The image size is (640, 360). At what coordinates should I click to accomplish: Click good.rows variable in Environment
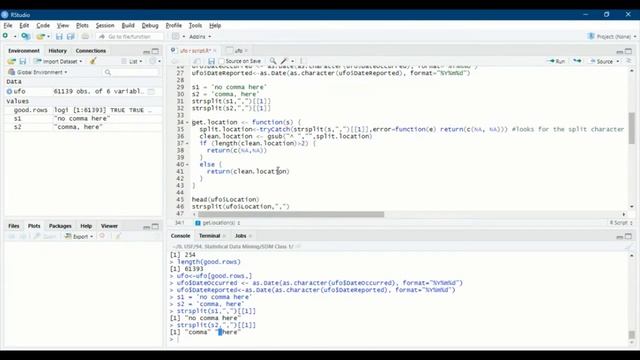click(31, 110)
